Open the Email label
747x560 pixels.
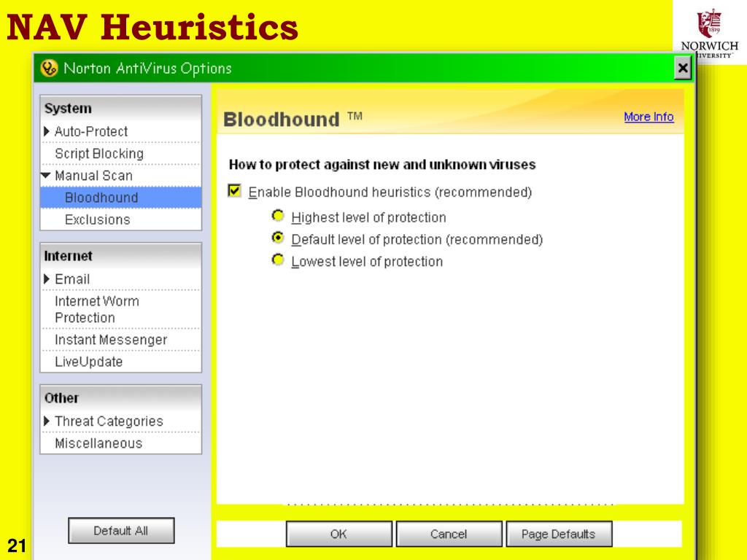click(72, 279)
